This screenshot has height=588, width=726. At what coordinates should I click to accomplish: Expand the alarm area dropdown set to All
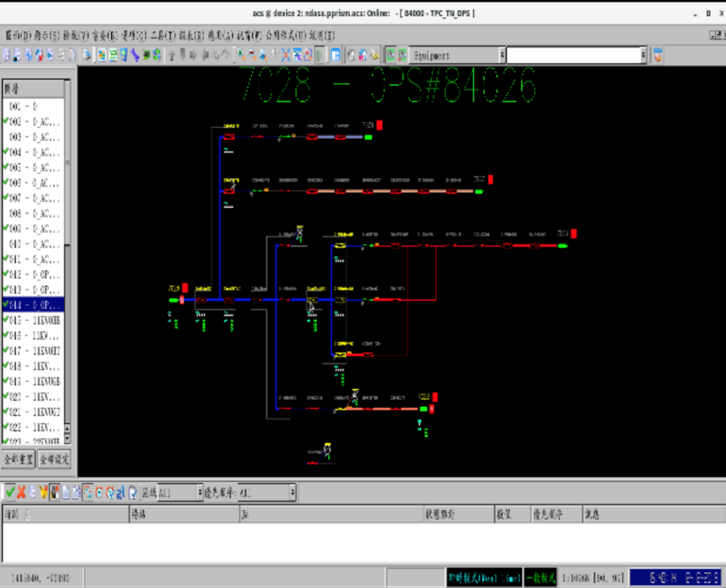tap(200, 492)
